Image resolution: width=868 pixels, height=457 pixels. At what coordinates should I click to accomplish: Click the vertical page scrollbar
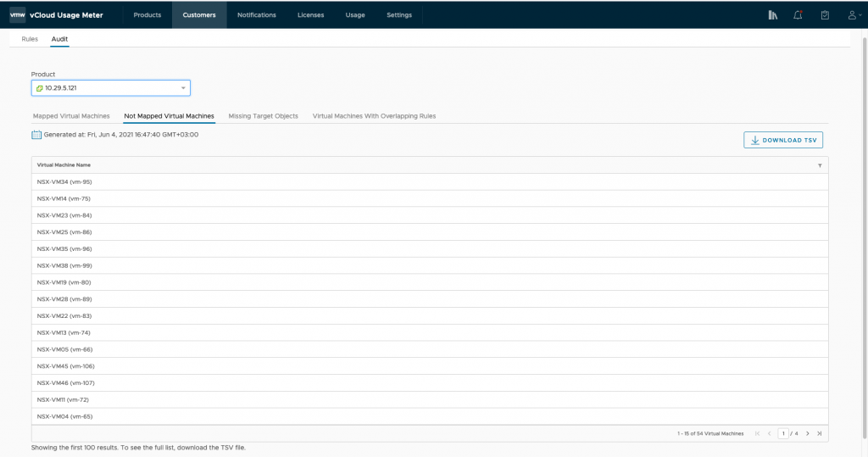point(865,238)
